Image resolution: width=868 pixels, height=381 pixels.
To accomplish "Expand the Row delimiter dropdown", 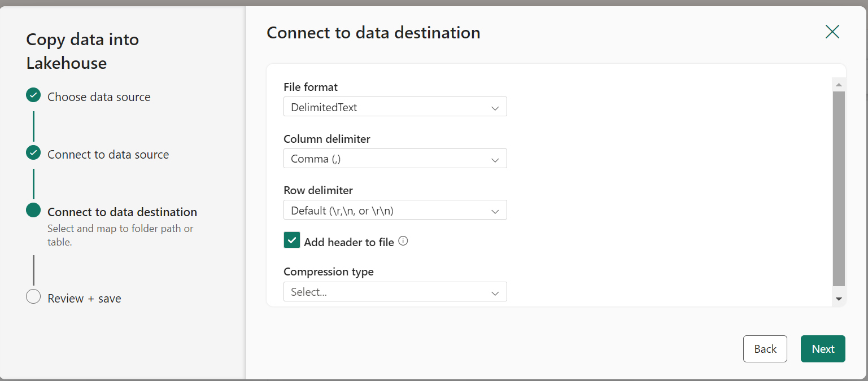I will coord(394,209).
